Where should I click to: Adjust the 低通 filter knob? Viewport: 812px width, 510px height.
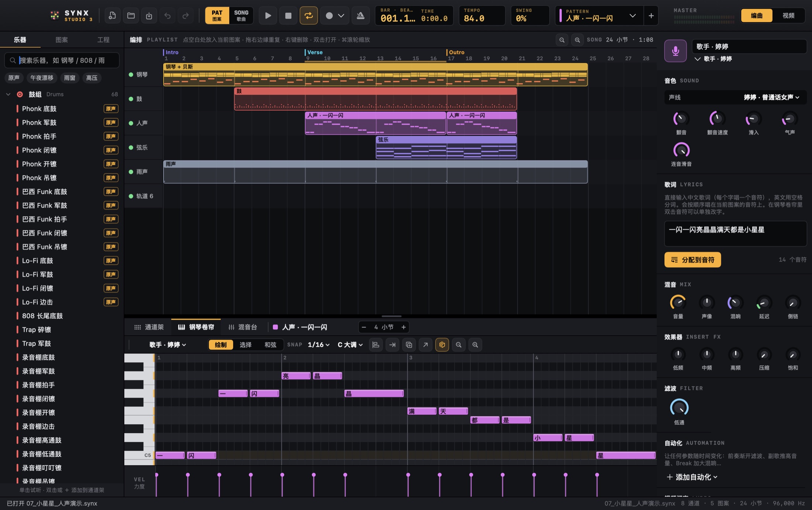click(x=679, y=407)
